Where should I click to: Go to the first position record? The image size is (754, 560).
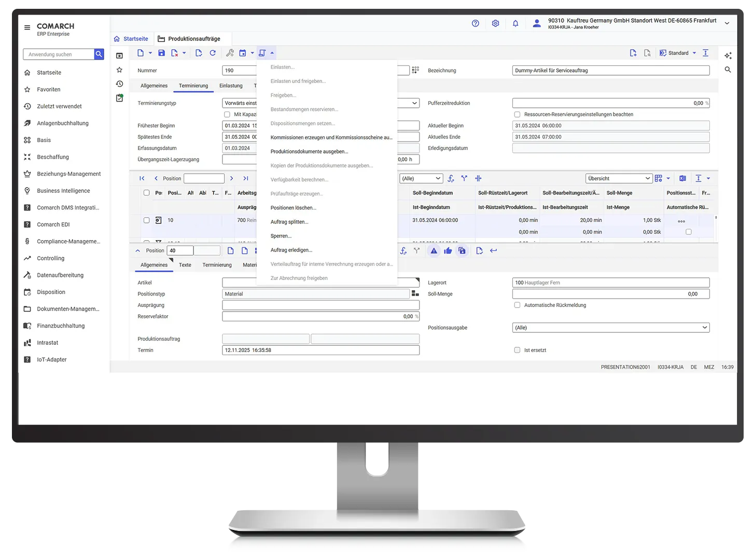click(142, 178)
